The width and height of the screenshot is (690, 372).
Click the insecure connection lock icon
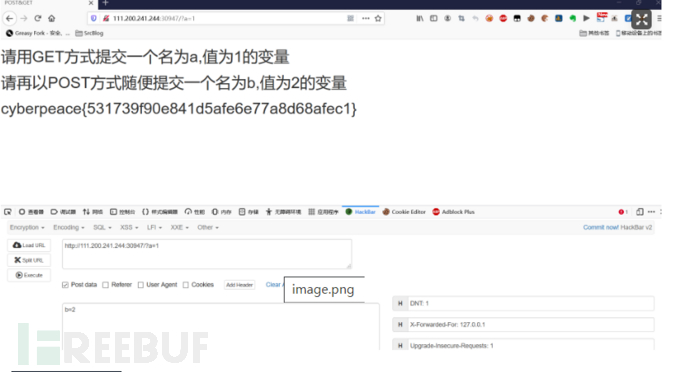(106, 18)
